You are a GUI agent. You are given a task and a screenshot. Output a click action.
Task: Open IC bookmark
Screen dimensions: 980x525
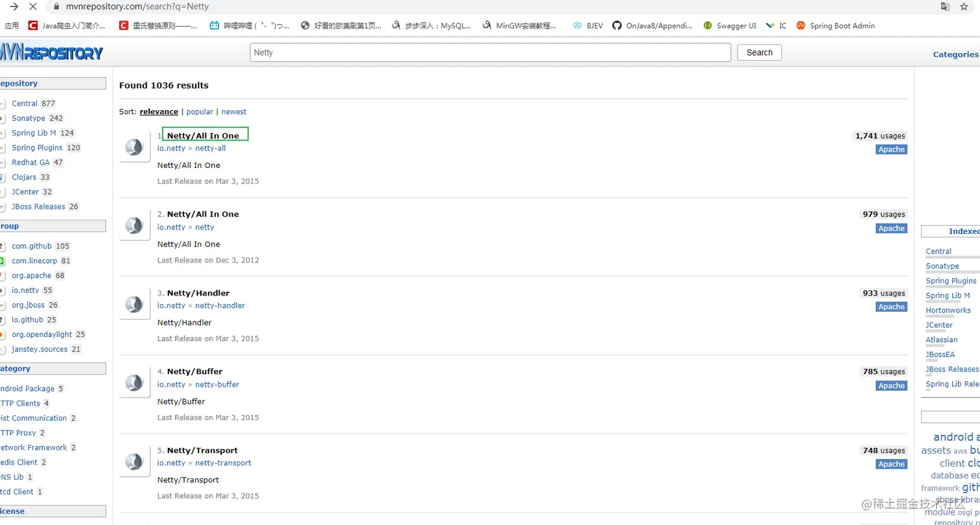tap(776, 26)
